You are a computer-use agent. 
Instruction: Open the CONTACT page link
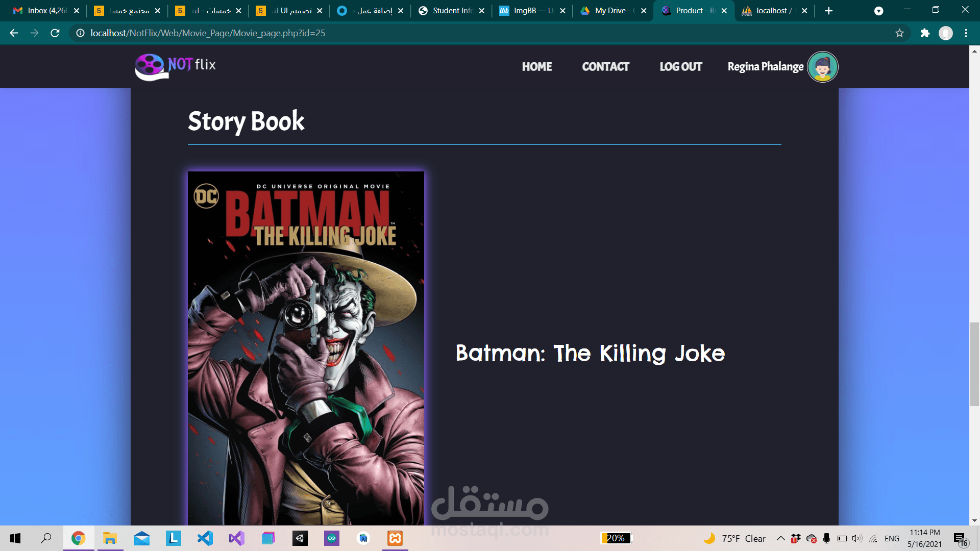pos(605,67)
